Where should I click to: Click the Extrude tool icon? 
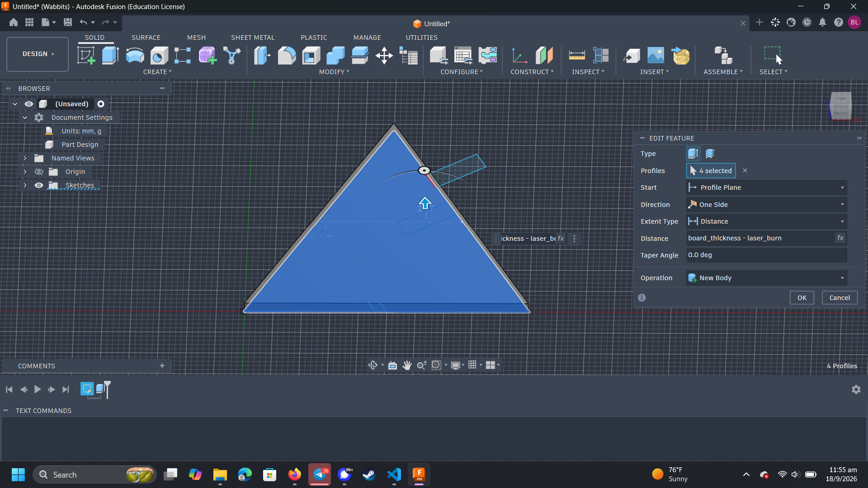[110, 56]
